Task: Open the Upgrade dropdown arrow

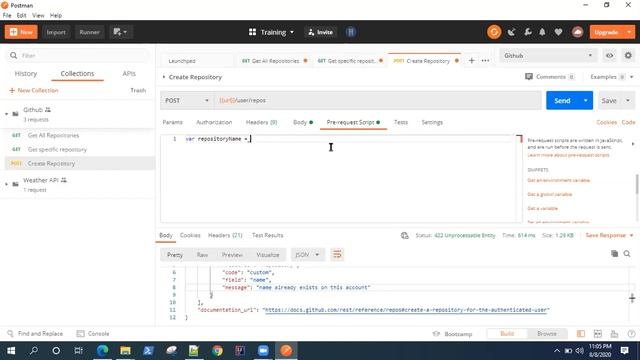Action: click(x=629, y=32)
